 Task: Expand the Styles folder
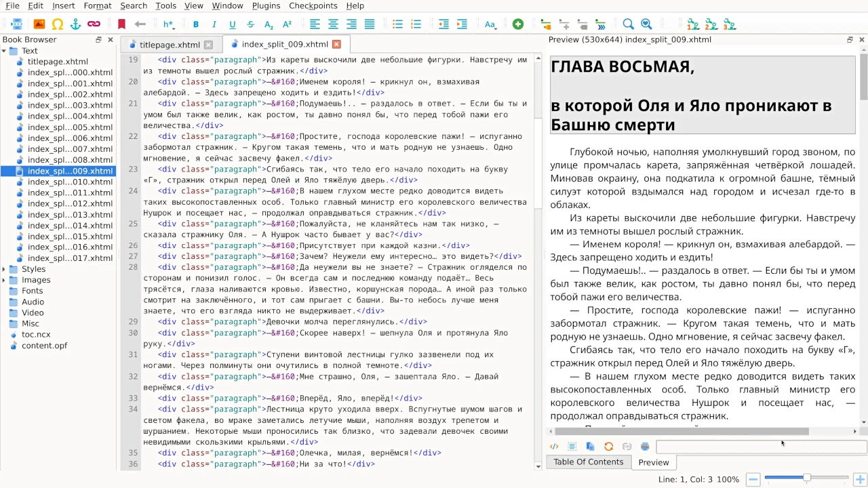pyautogui.click(x=4, y=269)
